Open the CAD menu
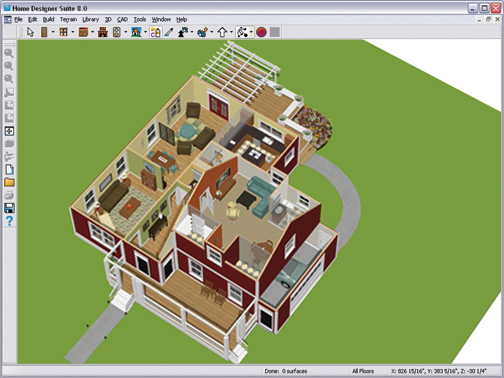This screenshot has width=504, height=378. [122, 20]
